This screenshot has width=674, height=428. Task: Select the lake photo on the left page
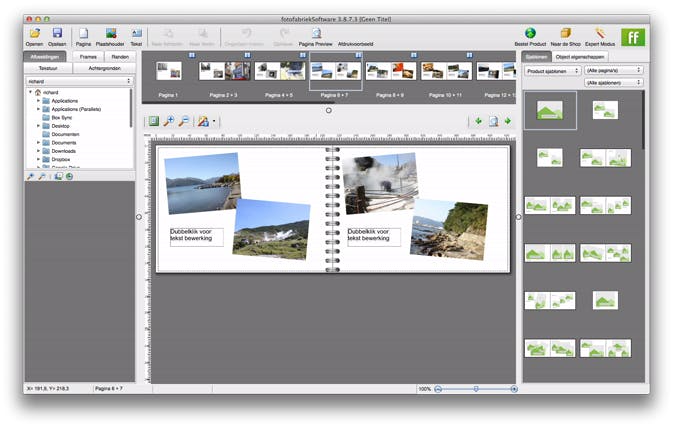tap(202, 183)
